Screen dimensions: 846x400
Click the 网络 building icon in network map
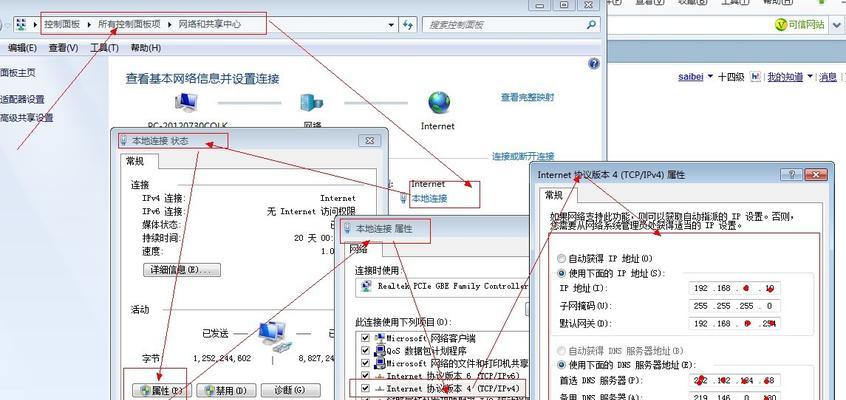click(x=311, y=103)
